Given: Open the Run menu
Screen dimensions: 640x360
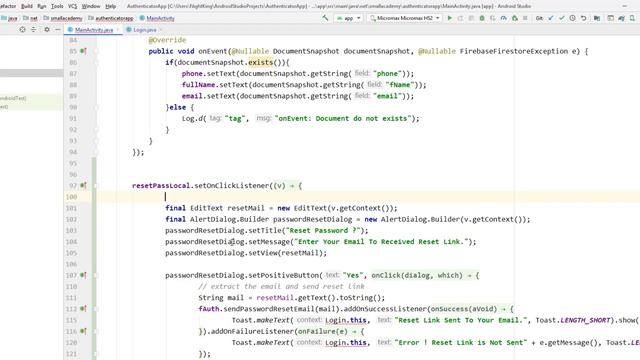Looking at the screenshot, I should (x=42, y=6).
